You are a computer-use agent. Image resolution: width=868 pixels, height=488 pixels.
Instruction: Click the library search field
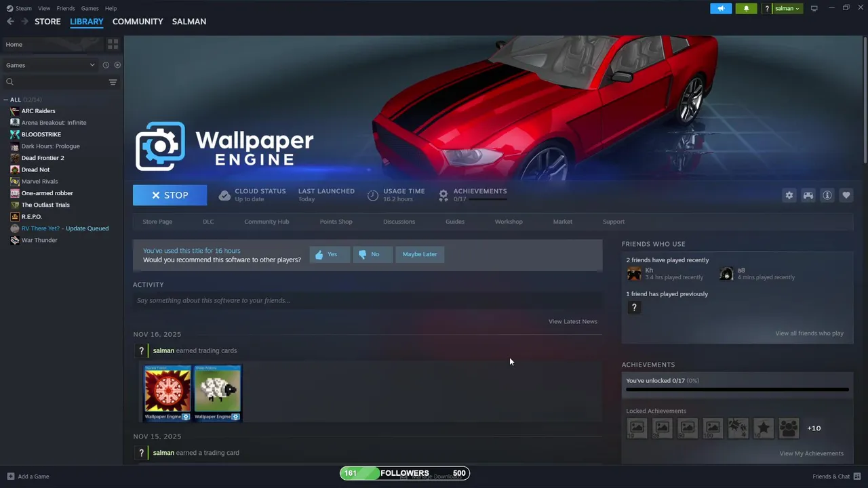point(54,82)
